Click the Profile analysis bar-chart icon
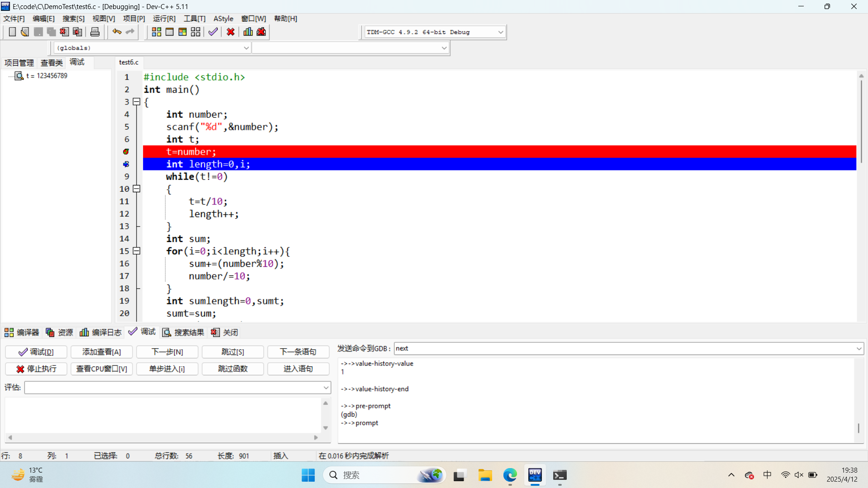 248,32
